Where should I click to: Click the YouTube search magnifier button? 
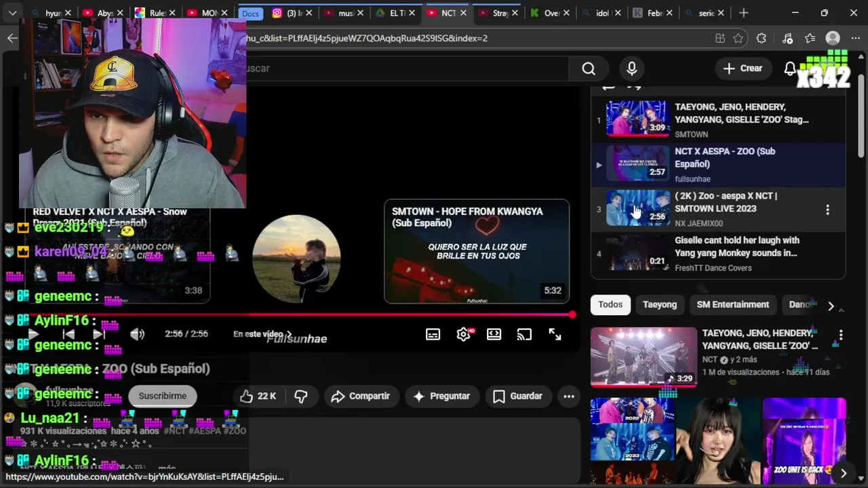tap(589, 68)
